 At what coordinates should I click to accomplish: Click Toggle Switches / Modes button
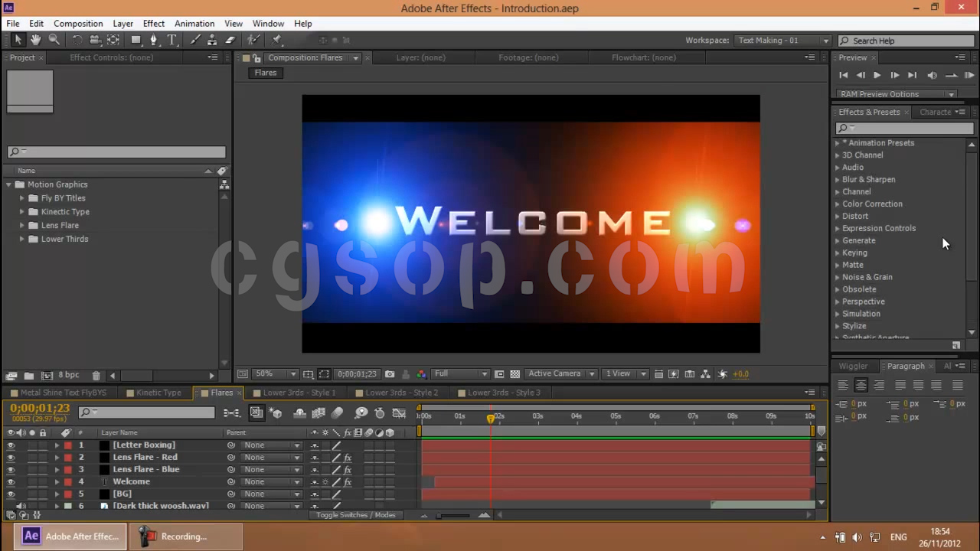click(x=356, y=515)
